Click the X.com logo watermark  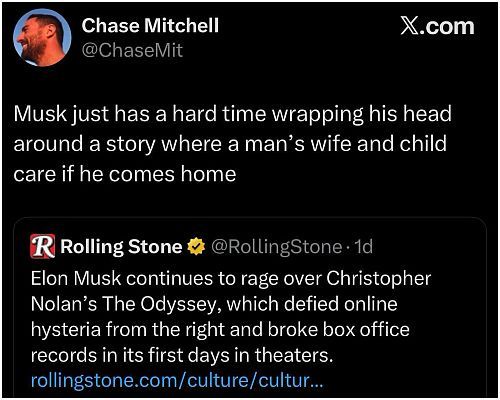[x=437, y=26]
